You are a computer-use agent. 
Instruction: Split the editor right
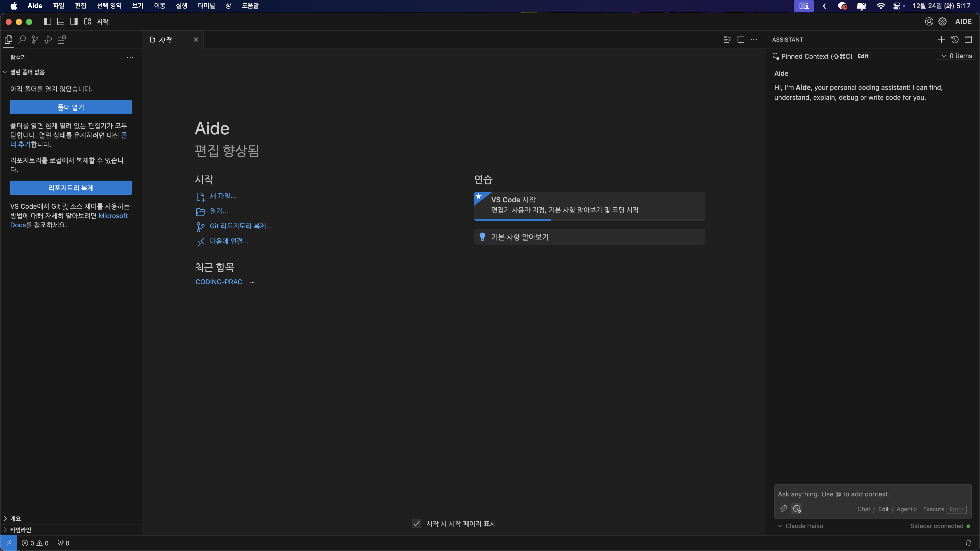click(x=741, y=40)
